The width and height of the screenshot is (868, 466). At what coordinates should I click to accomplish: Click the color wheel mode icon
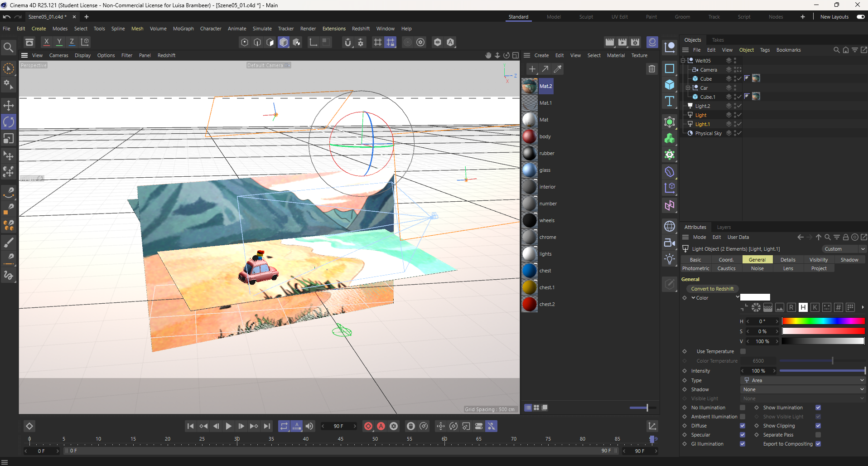tap(756, 307)
